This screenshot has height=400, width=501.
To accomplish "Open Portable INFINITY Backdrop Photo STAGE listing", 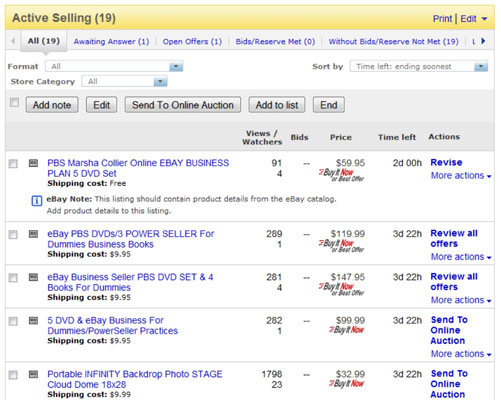I will pyautogui.click(x=135, y=379).
